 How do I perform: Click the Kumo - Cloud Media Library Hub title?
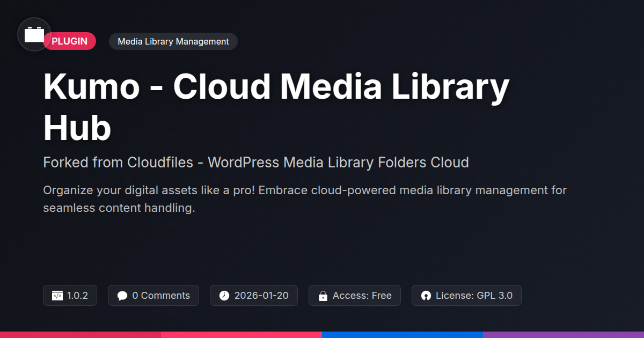(276, 107)
